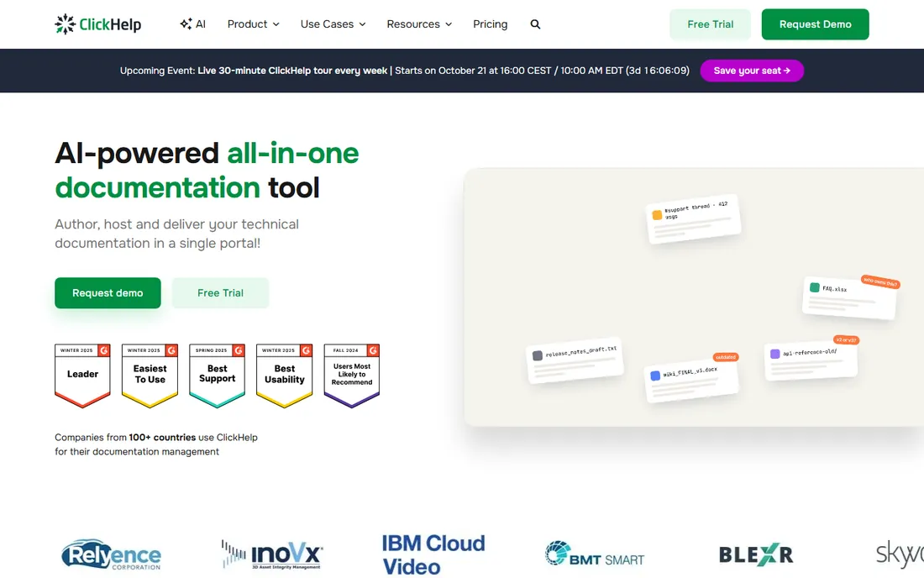Click the '100+ countries' text

point(163,437)
